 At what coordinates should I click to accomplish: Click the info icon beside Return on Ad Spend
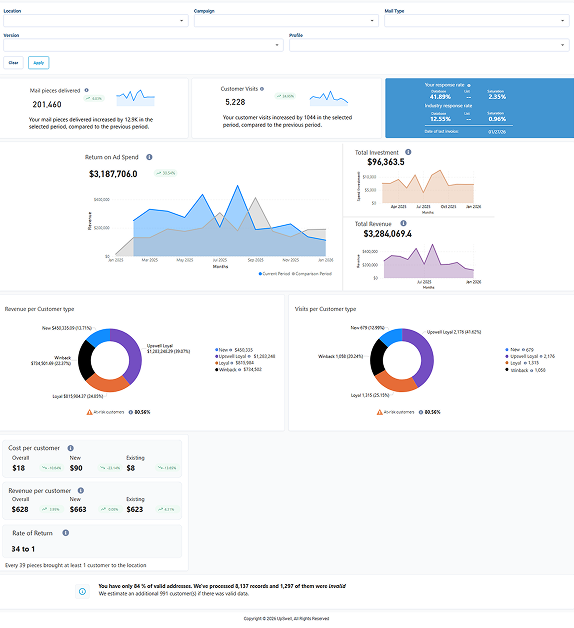pos(149,157)
